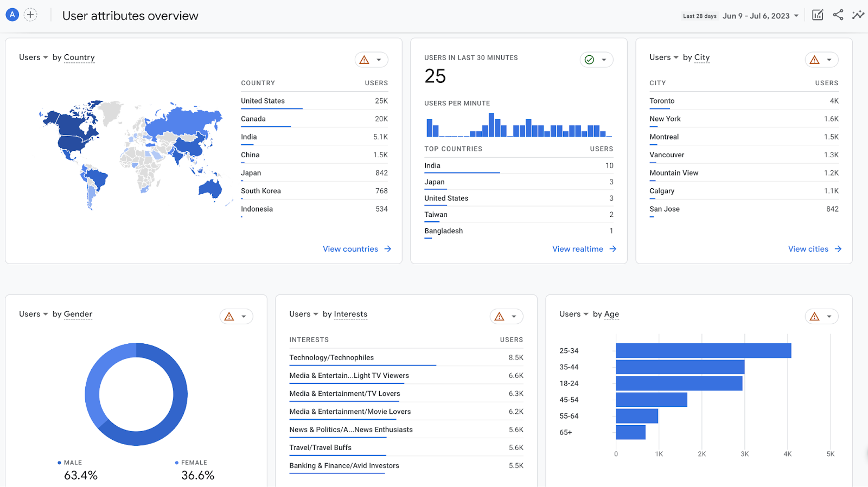Viewport: 868px width, 487px height.
Task: Open data quality dropdown arrow on City card
Action: click(829, 60)
